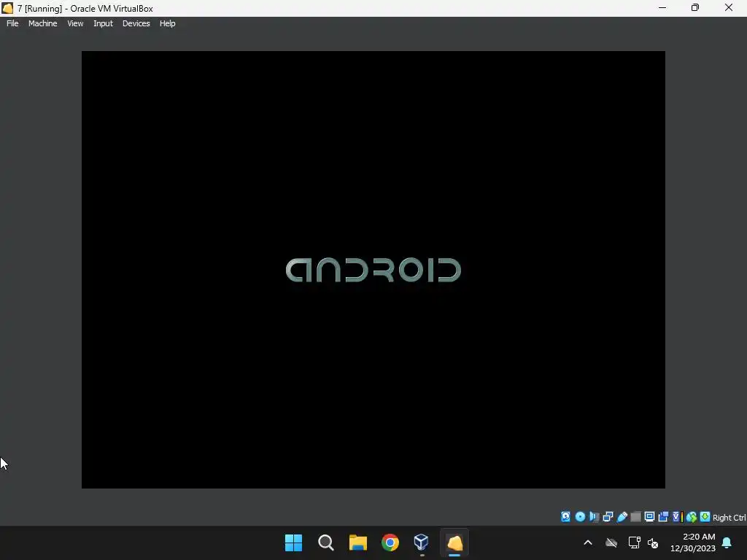Click the virtualization CPU load indicator

point(677,517)
